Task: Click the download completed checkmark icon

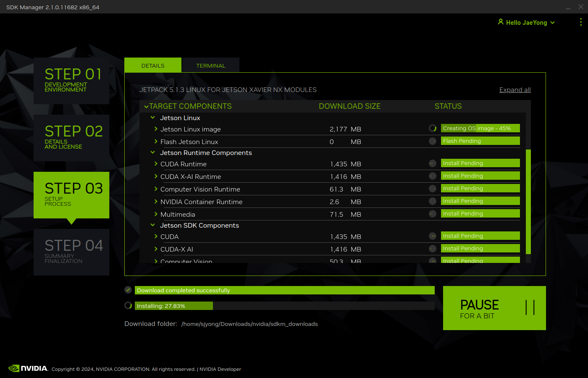Action: pyautogui.click(x=128, y=290)
